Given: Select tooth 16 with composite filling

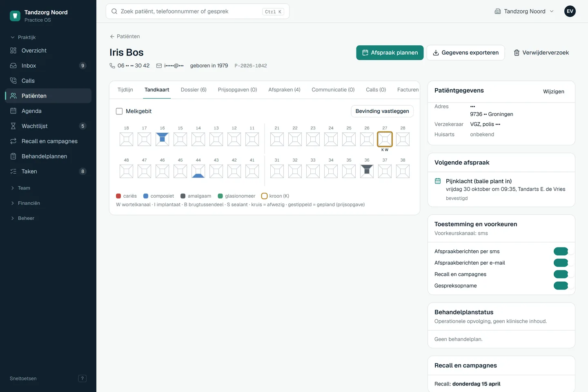Looking at the screenshot, I should pyautogui.click(x=162, y=139).
